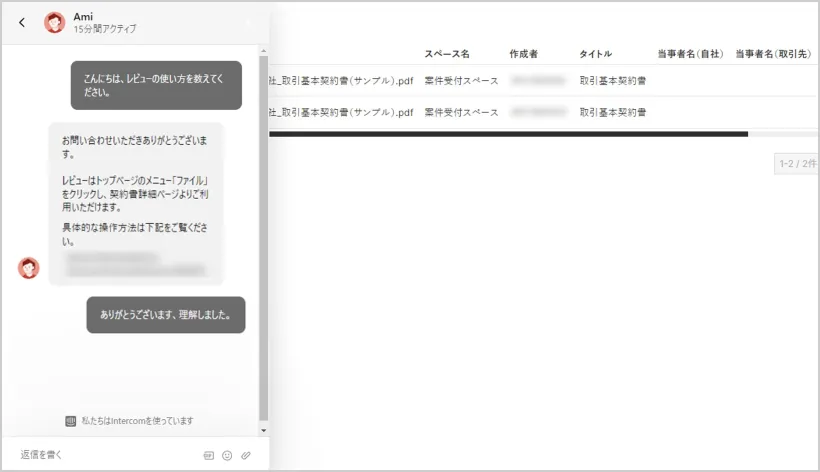
Task: Open the 私たちはIntercomを使っています link
Action: pyautogui.click(x=137, y=421)
